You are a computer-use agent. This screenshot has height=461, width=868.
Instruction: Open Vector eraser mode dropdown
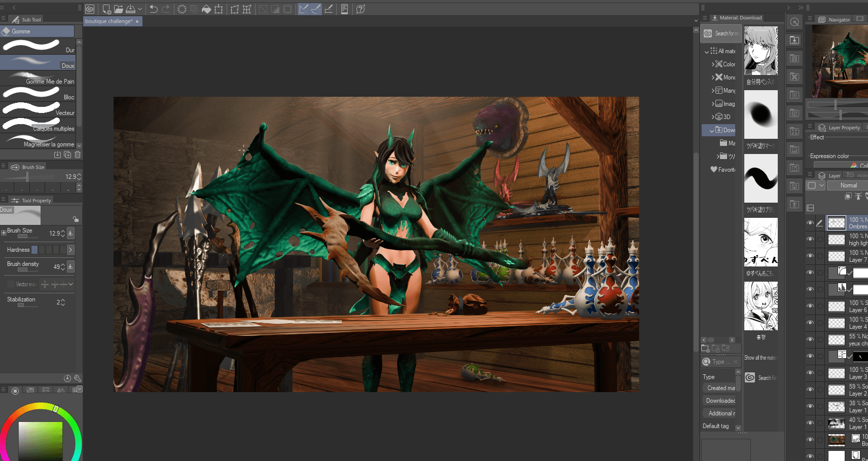coord(70,284)
